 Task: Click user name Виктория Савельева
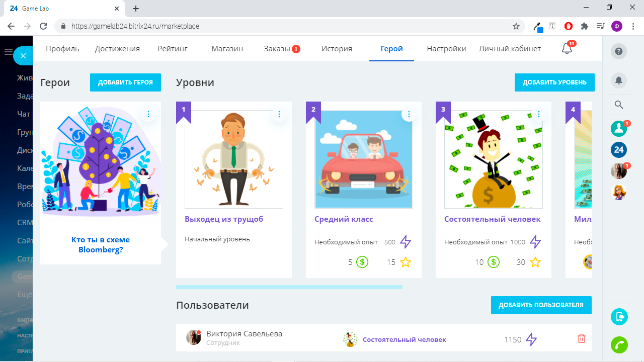click(245, 334)
